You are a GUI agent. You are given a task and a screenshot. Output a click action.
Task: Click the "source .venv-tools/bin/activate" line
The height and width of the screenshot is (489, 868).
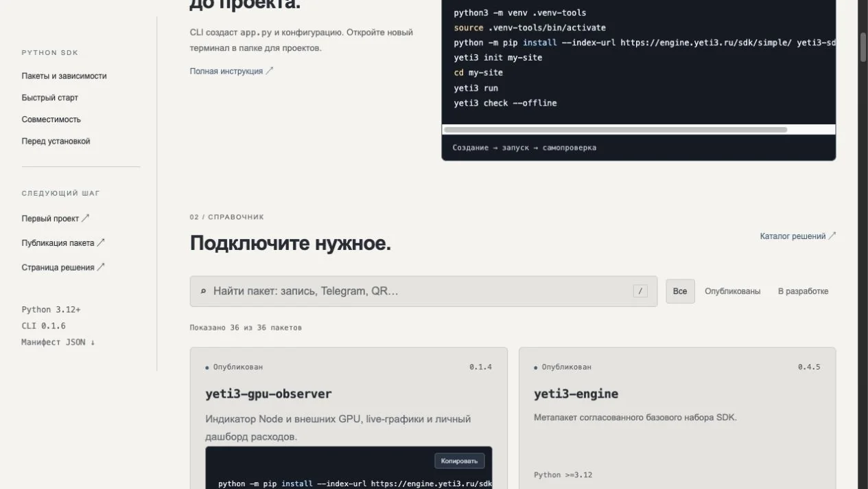(x=530, y=27)
